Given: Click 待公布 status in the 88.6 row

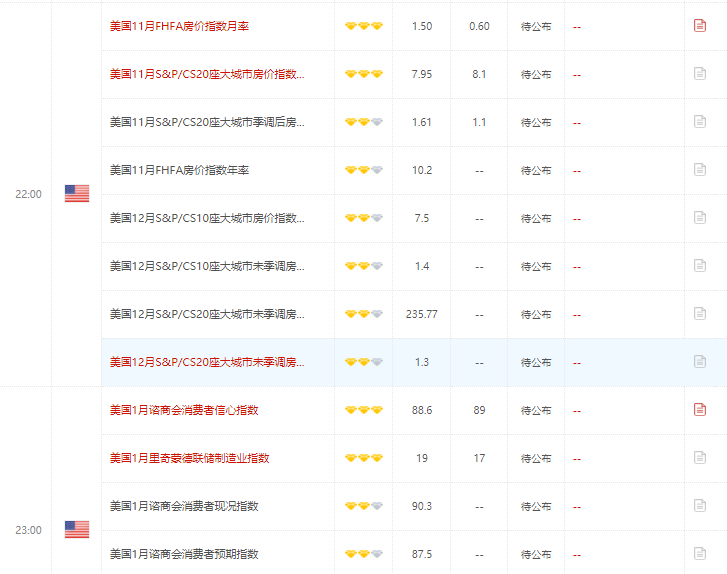Looking at the screenshot, I should point(536,410).
